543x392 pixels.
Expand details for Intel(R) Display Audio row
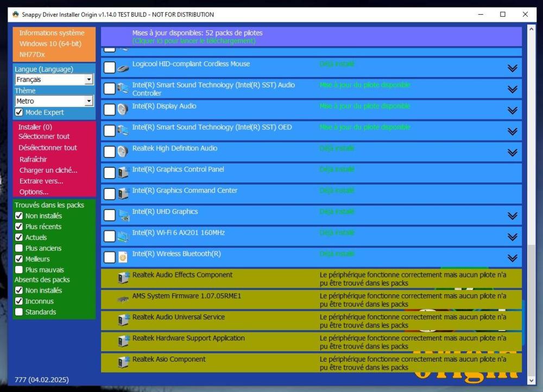click(512, 110)
